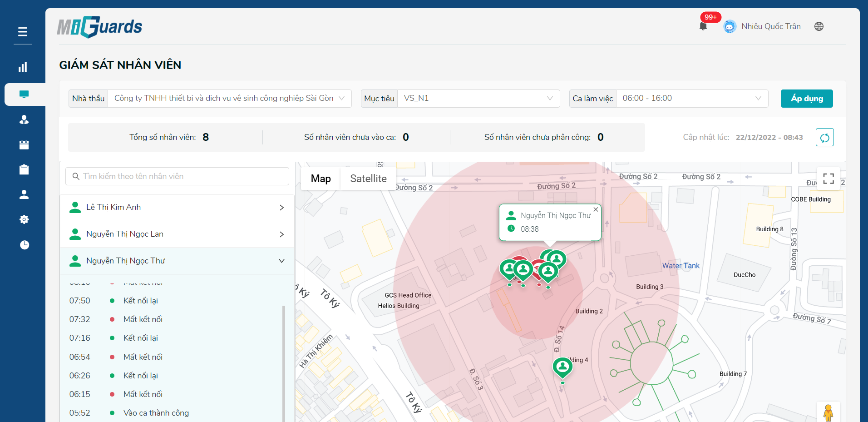Click the refresh data icon button
Image resolution: width=868 pixels, height=422 pixels.
[824, 137]
